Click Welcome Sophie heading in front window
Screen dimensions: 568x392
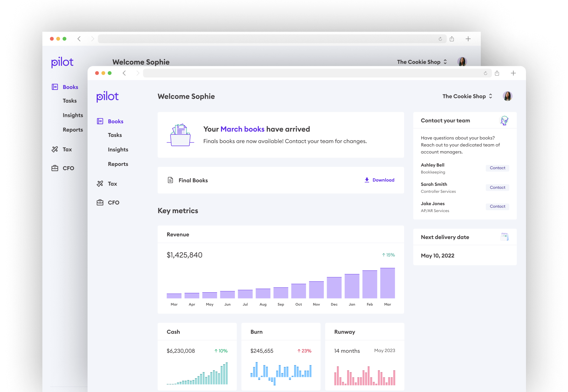[x=186, y=97]
